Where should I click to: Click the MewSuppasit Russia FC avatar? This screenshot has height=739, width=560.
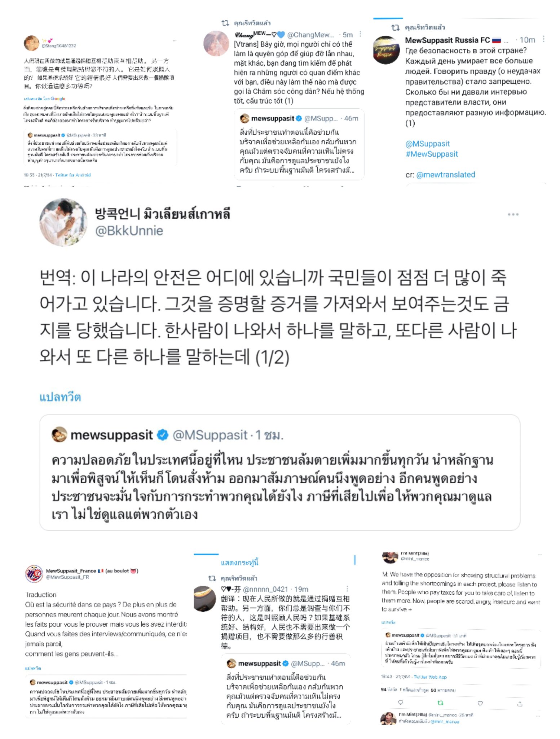point(386,50)
